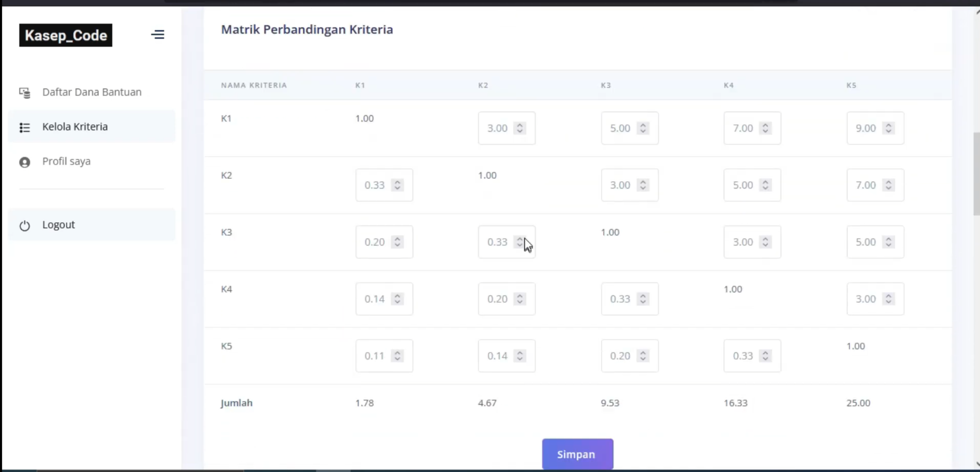Focus K5 row K2 input with 0.14
Screen dimensions: 980x472
(506, 356)
